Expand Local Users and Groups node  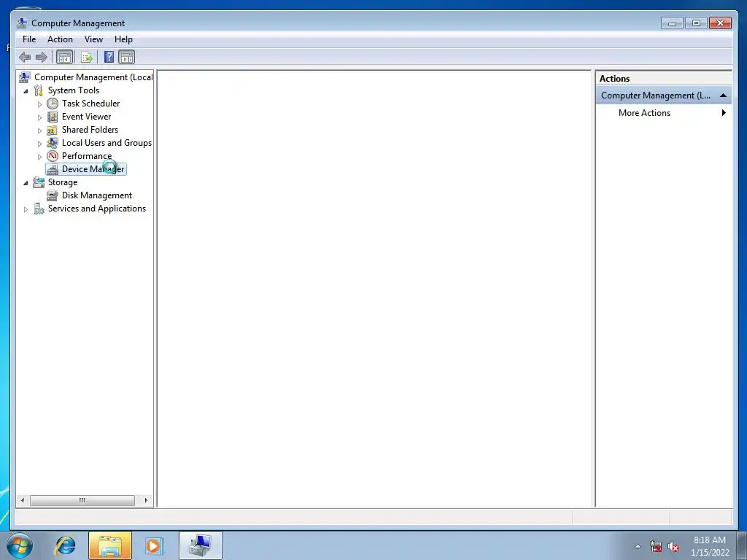point(40,144)
